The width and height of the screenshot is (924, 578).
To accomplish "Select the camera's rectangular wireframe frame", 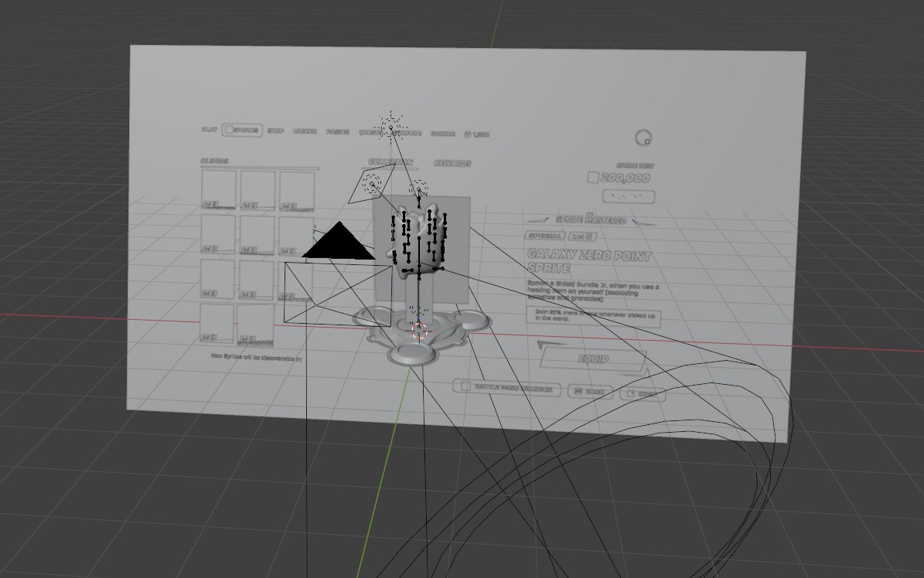I will coord(338,294).
